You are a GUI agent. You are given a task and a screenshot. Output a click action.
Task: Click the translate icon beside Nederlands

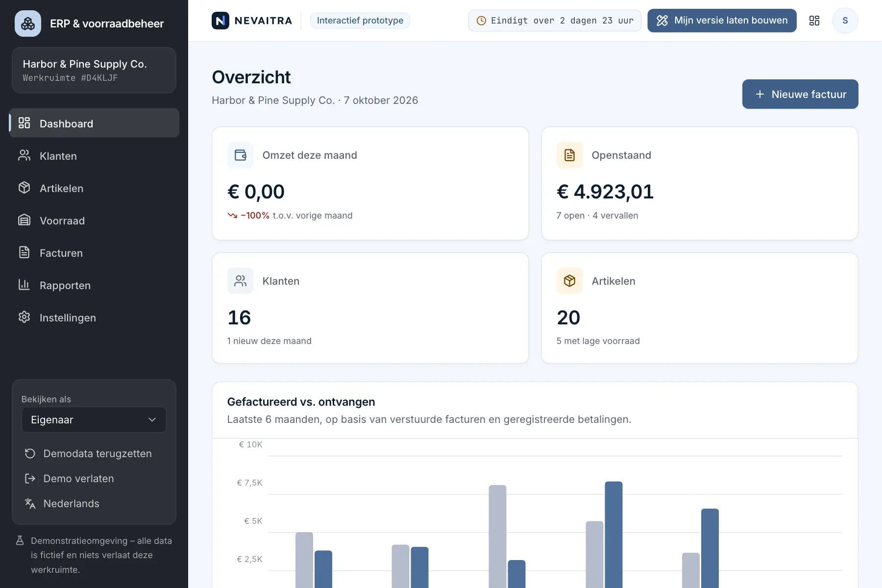pos(30,504)
